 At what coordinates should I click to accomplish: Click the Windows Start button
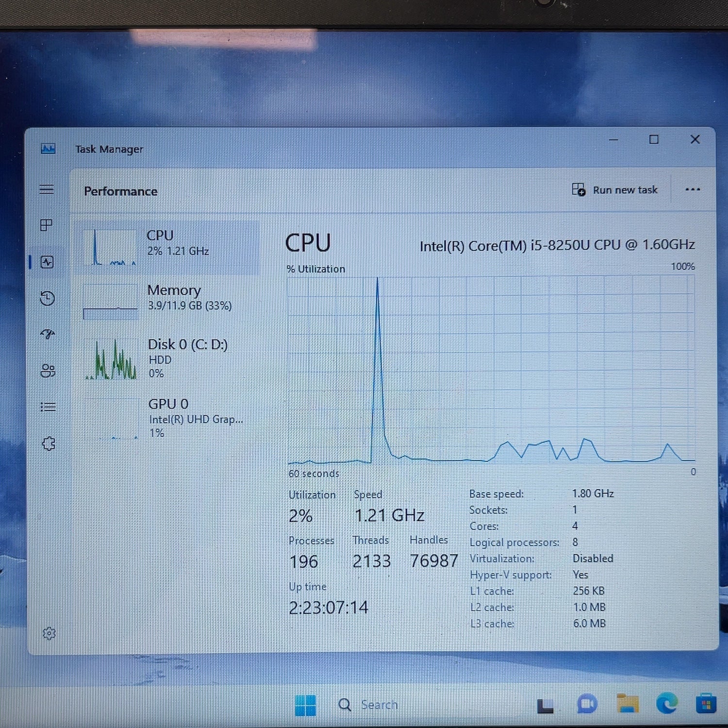[305, 705]
